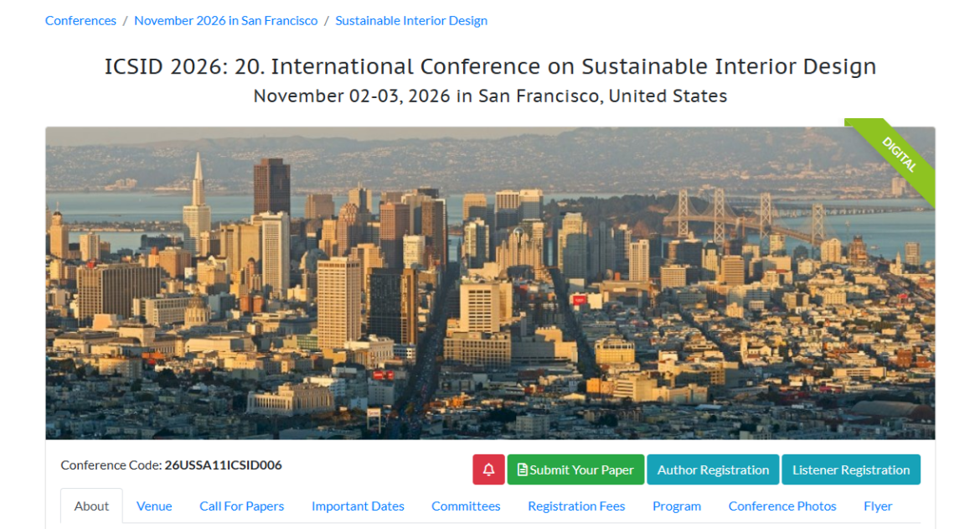Click Sustainable Interior Design breadcrumb link

pos(411,21)
